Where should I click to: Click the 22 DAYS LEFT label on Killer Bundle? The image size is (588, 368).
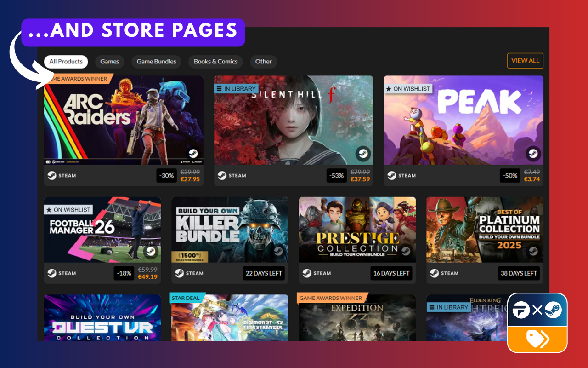click(264, 273)
